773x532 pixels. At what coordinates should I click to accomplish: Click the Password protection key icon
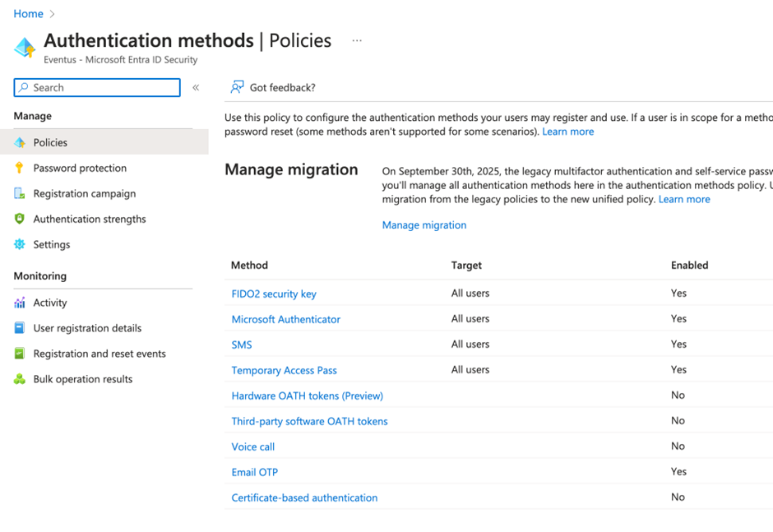pyautogui.click(x=20, y=168)
